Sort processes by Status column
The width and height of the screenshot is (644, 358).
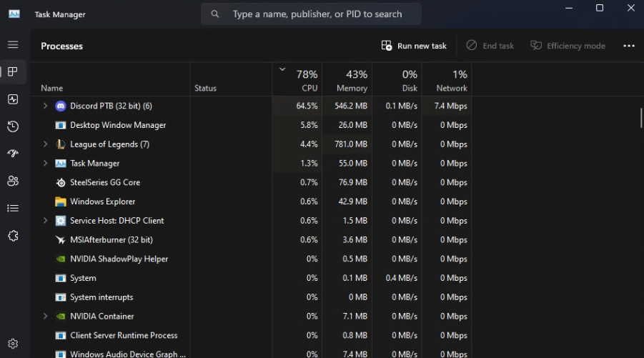(x=205, y=89)
